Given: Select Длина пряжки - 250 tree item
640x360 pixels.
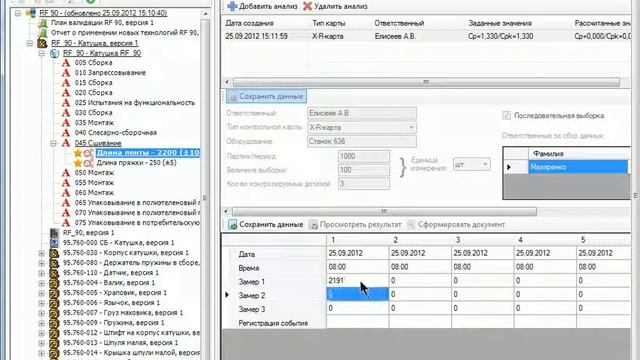Looking at the screenshot, I should pos(136,163).
